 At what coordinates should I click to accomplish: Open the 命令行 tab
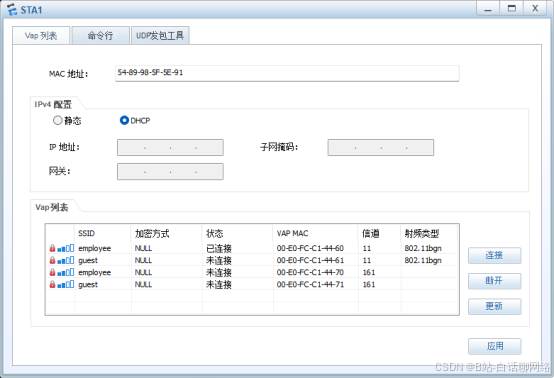coord(101,35)
